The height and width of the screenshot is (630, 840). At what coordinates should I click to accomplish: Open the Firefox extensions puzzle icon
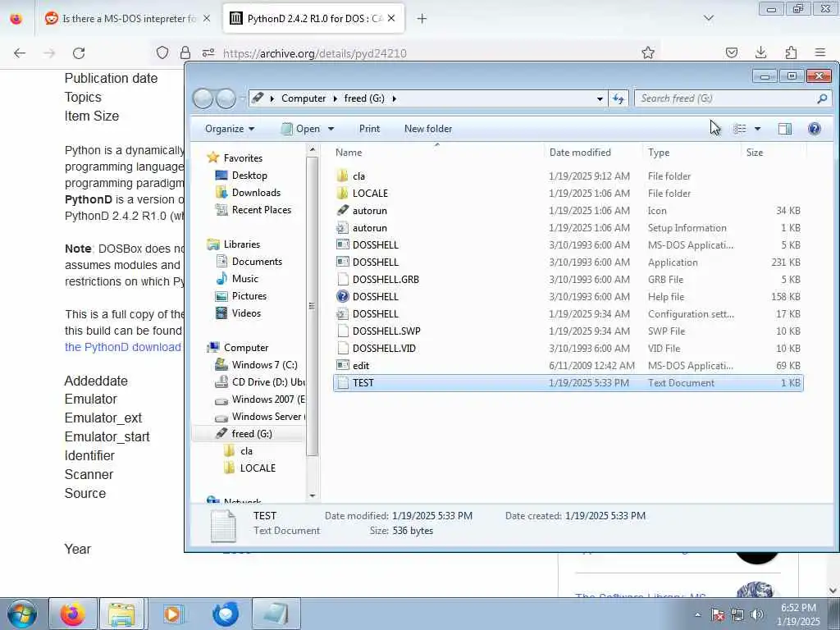[x=791, y=52]
